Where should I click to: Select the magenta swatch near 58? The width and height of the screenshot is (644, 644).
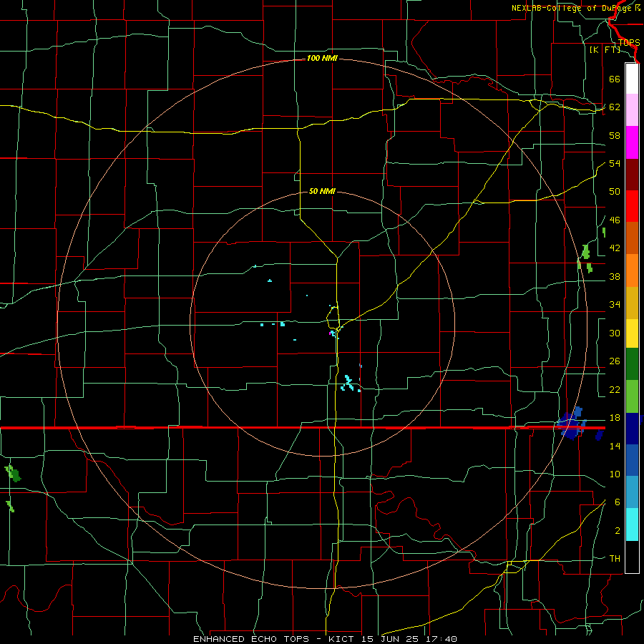(632, 142)
